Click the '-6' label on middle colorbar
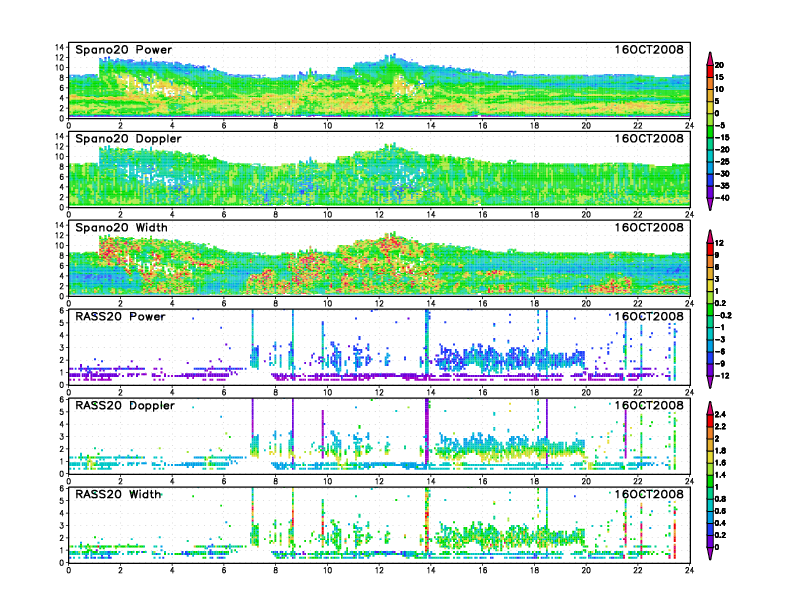The height and width of the screenshot is (612, 792). 720,351
